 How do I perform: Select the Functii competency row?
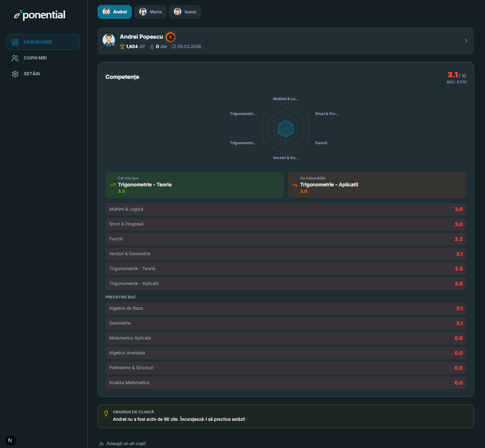[286, 239]
